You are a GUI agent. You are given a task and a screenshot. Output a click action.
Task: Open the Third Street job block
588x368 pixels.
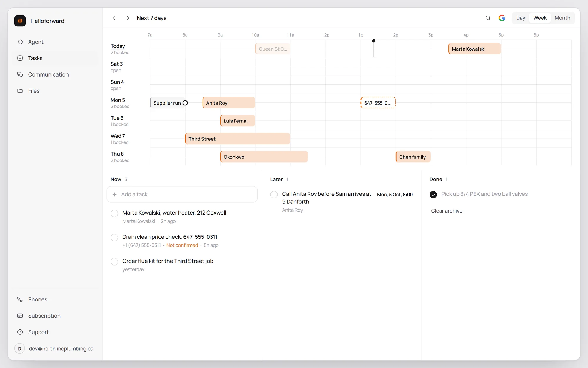(238, 139)
